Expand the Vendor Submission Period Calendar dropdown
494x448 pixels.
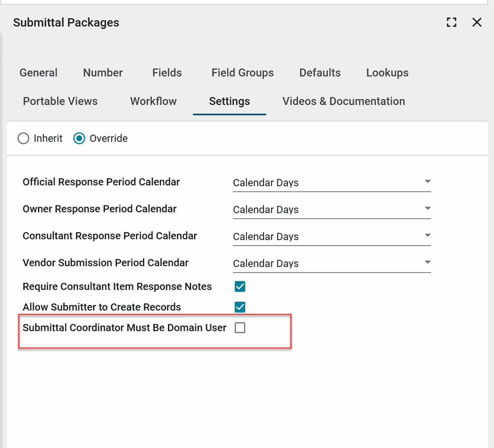click(x=332, y=263)
